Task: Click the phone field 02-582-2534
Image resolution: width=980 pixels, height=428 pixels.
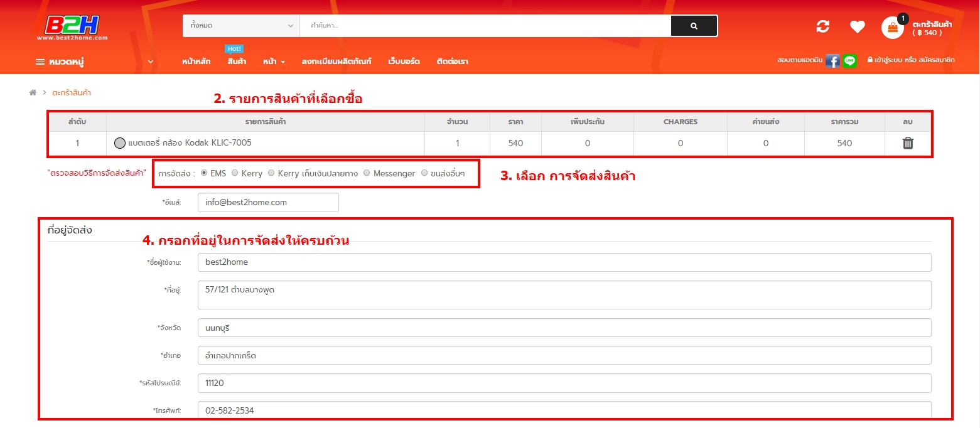Action: click(x=564, y=410)
